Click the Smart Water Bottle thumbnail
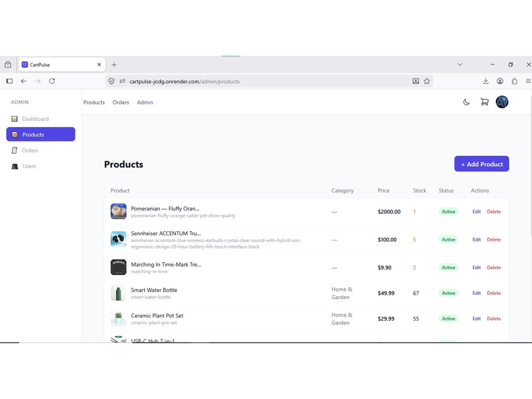The width and height of the screenshot is (532, 399). tap(119, 293)
